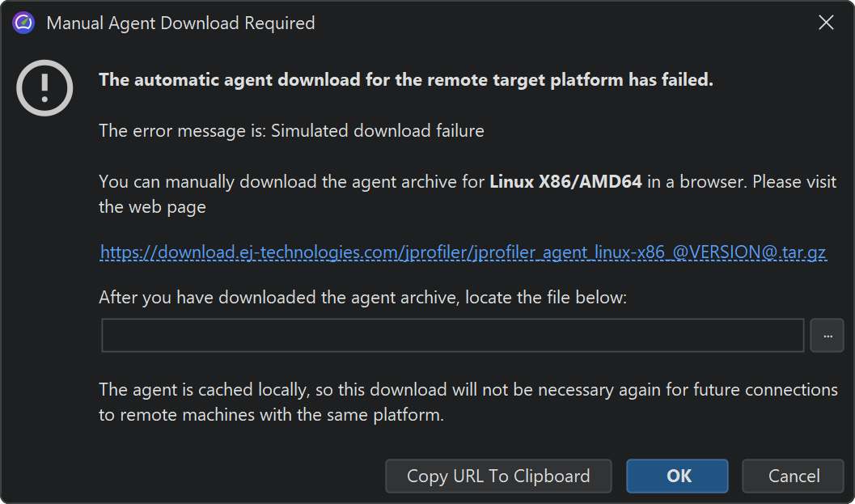Dismiss the dialog with Cancel
Screen dimensions: 855x504
pos(793,476)
